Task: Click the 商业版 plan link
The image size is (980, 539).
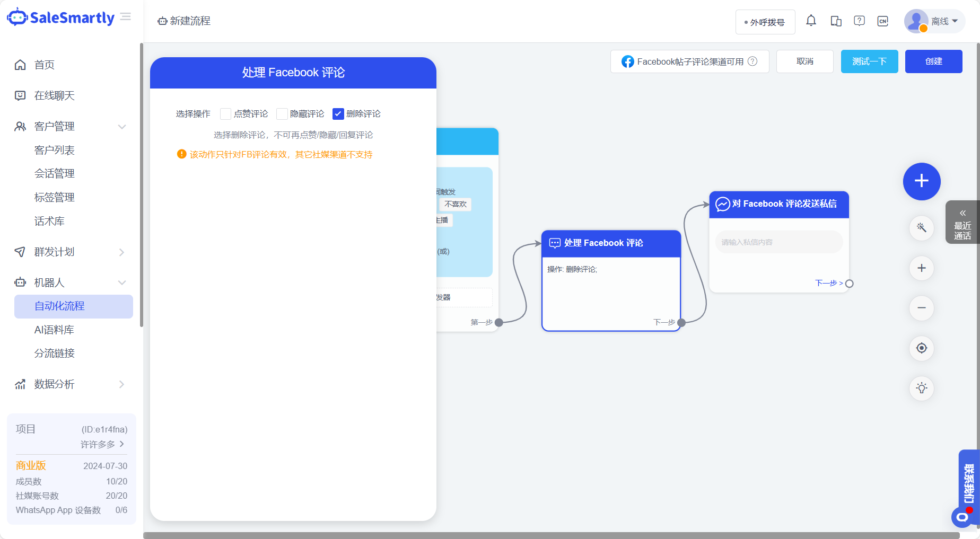Action: tap(31, 465)
